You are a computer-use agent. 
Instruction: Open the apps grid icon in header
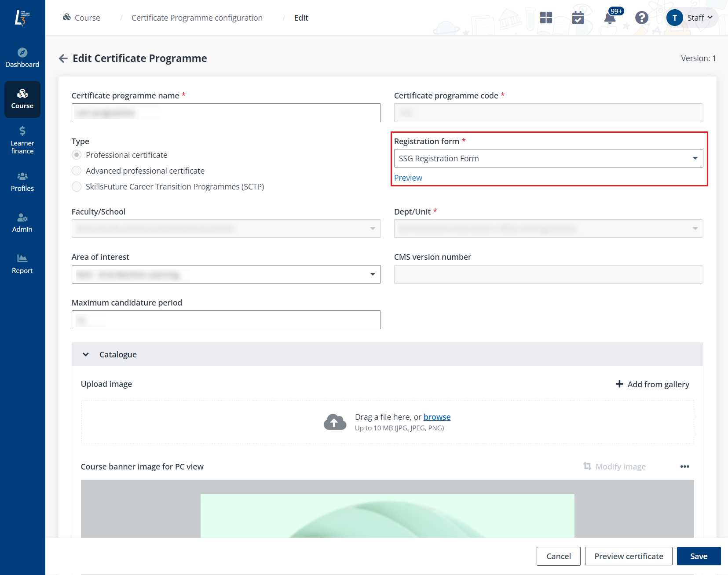pyautogui.click(x=546, y=18)
